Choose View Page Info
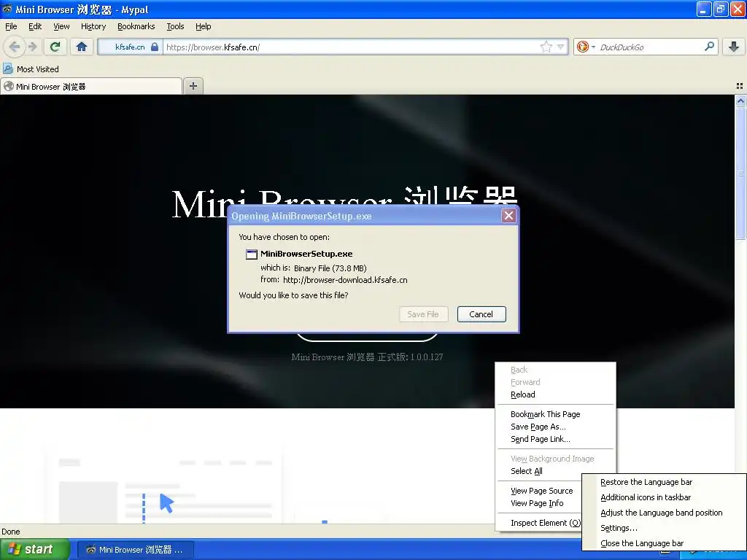 click(x=539, y=503)
